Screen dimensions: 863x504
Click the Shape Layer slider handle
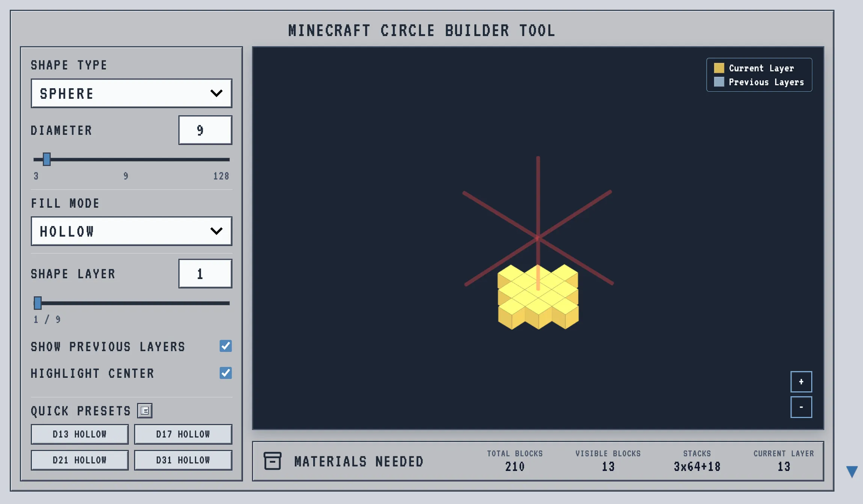click(38, 303)
